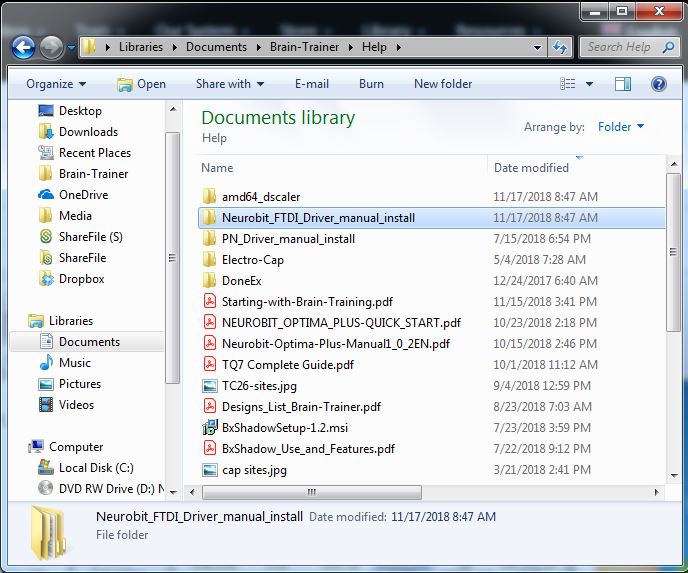Click the change view icon
This screenshot has height=573, width=688.
click(568, 84)
